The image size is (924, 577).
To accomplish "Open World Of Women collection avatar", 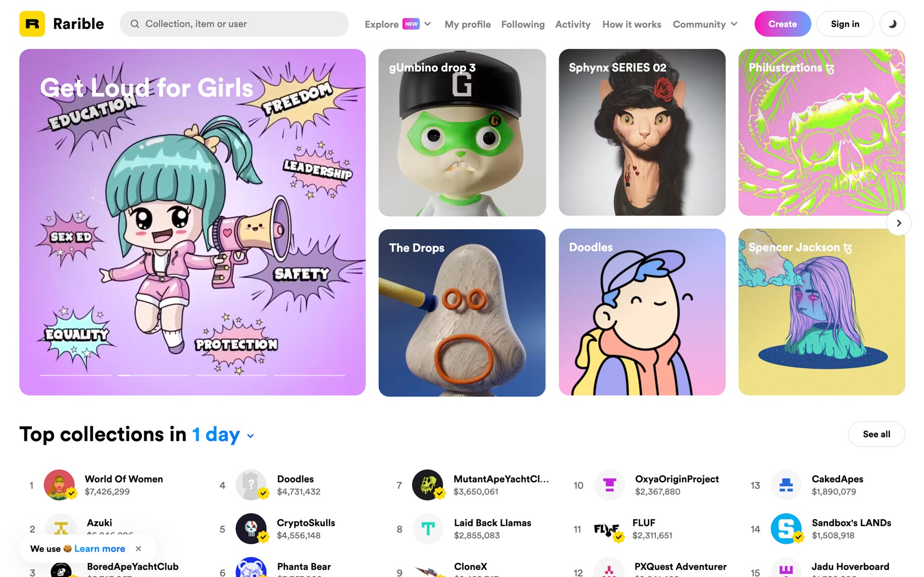I will click(59, 485).
